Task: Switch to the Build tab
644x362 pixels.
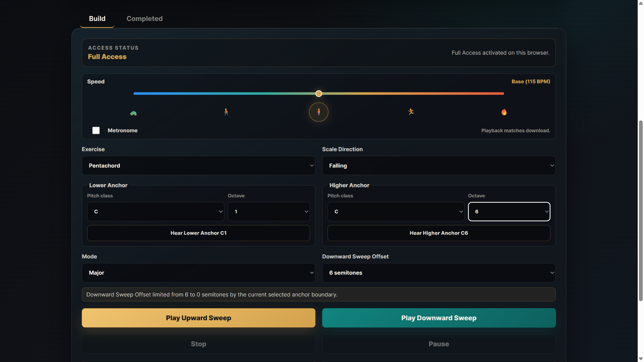Action: point(97,19)
